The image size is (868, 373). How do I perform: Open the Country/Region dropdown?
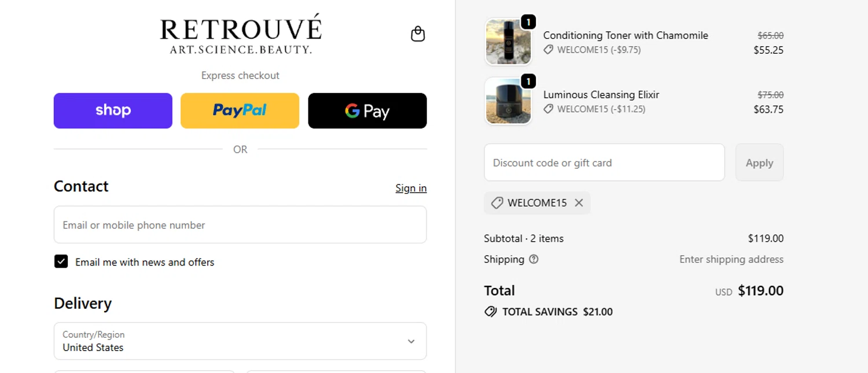pyautogui.click(x=240, y=341)
